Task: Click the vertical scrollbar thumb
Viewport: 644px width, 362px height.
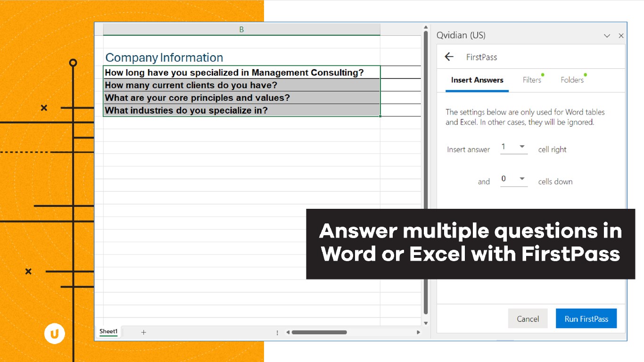Action: [426, 173]
